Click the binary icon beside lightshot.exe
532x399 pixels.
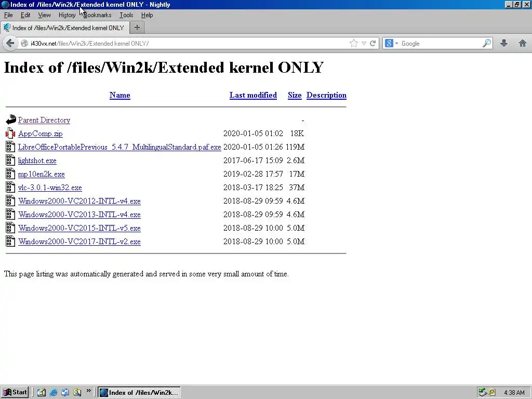pyautogui.click(x=10, y=160)
